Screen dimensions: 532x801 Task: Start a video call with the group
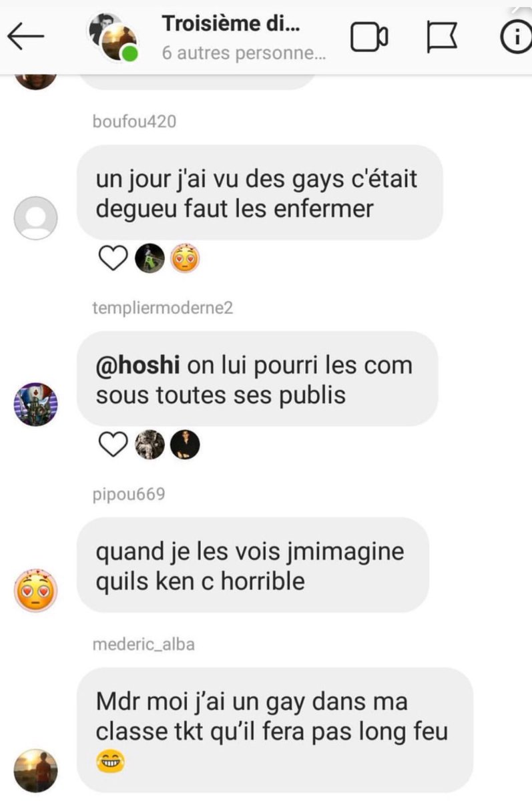(x=370, y=37)
